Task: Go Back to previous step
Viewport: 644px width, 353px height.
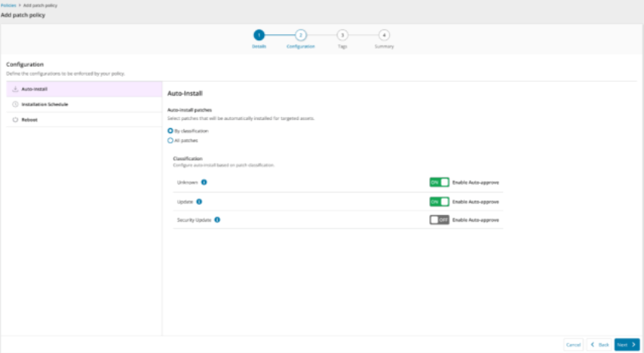Action: 599,344
